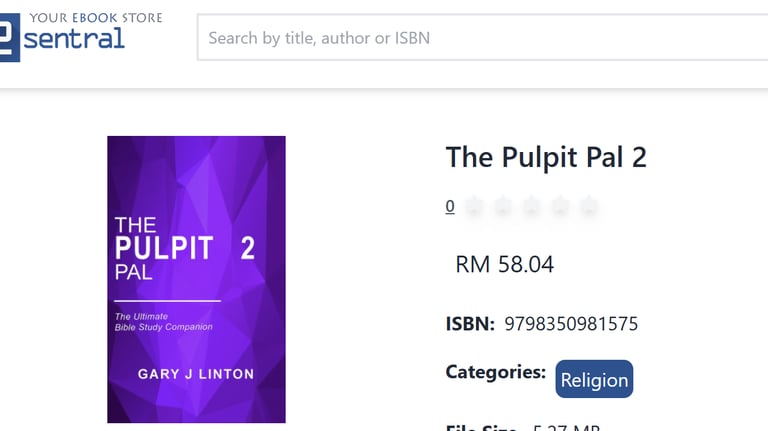
Task: Give five stars with the last star
Action: click(x=589, y=207)
